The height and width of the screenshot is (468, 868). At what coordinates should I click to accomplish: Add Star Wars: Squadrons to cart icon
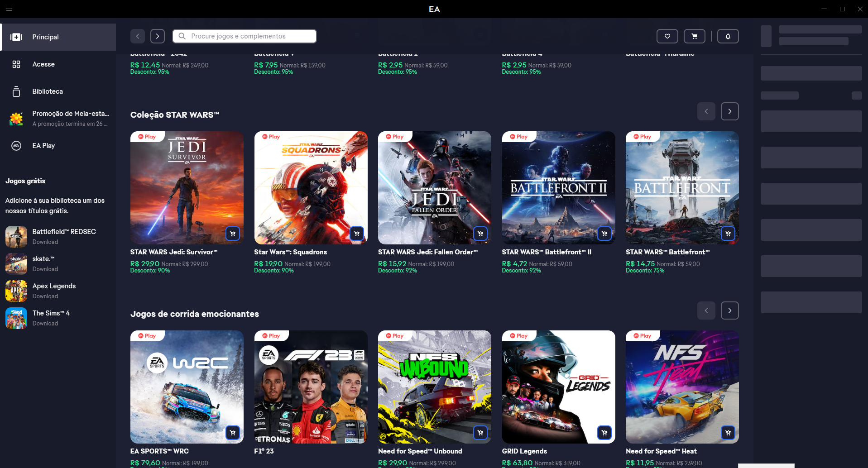tap(357, 234)
